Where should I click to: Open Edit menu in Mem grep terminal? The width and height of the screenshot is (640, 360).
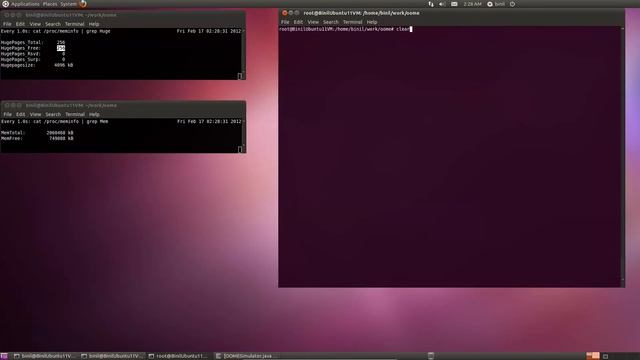click(20, 115)
